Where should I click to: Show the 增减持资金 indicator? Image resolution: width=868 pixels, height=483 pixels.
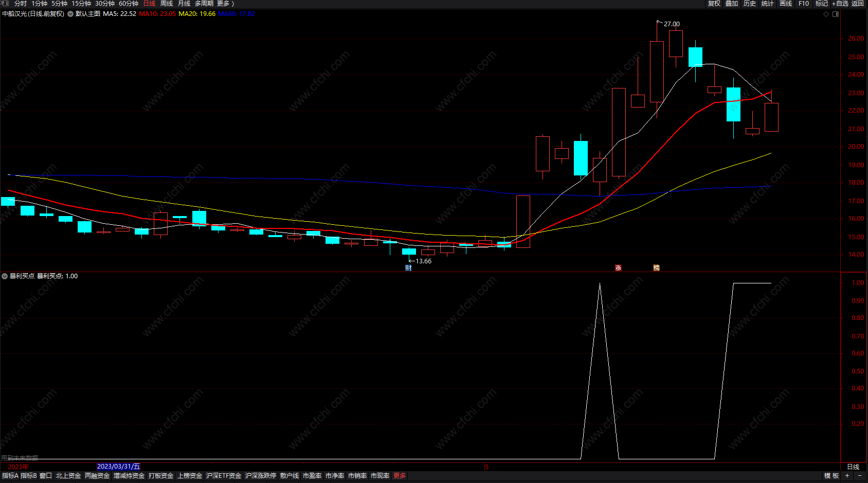(129, 476)
